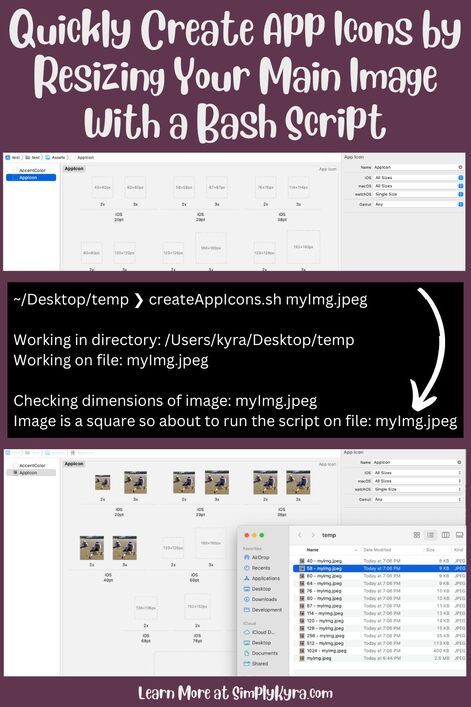Open Downloads in Finder sidebar
Screen dimensions: 471x707
pyautogui.click(x=260, y=599)
